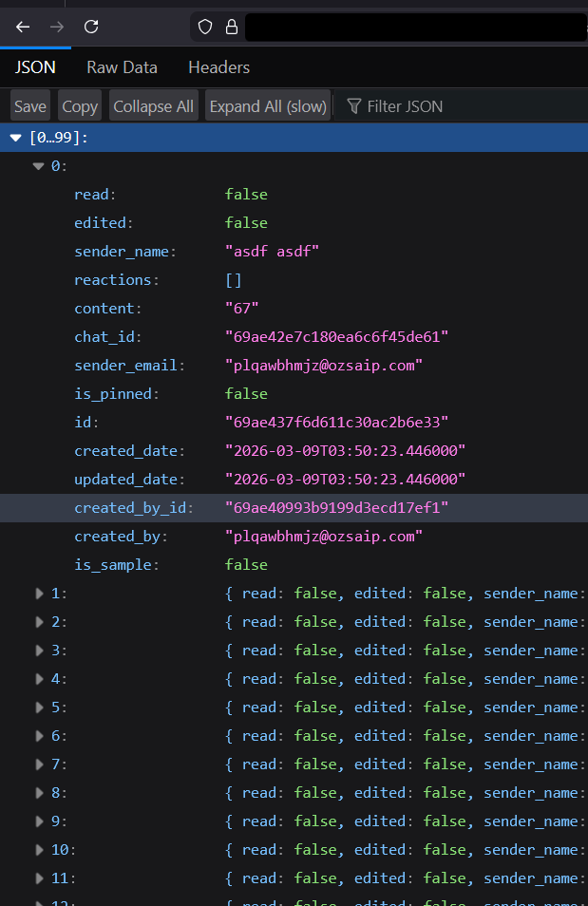Expand array item 1
Screen dimensions: 588x906
tap(39, 594)
